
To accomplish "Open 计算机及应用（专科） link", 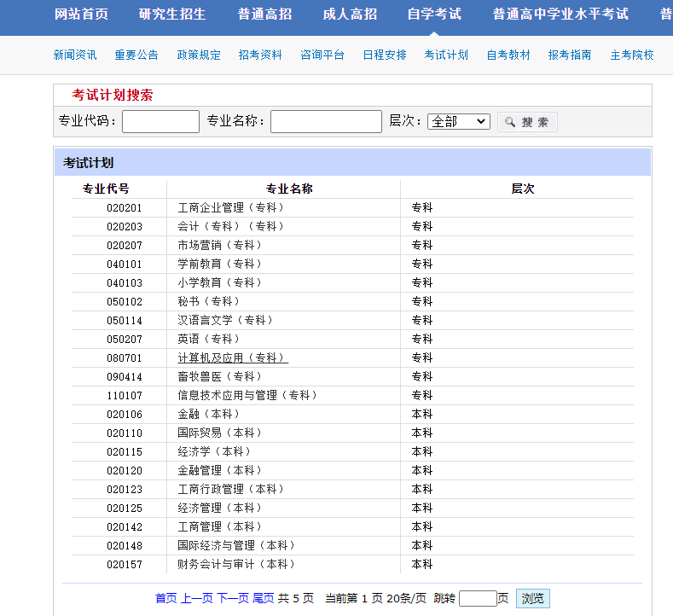I will (233, 357).
